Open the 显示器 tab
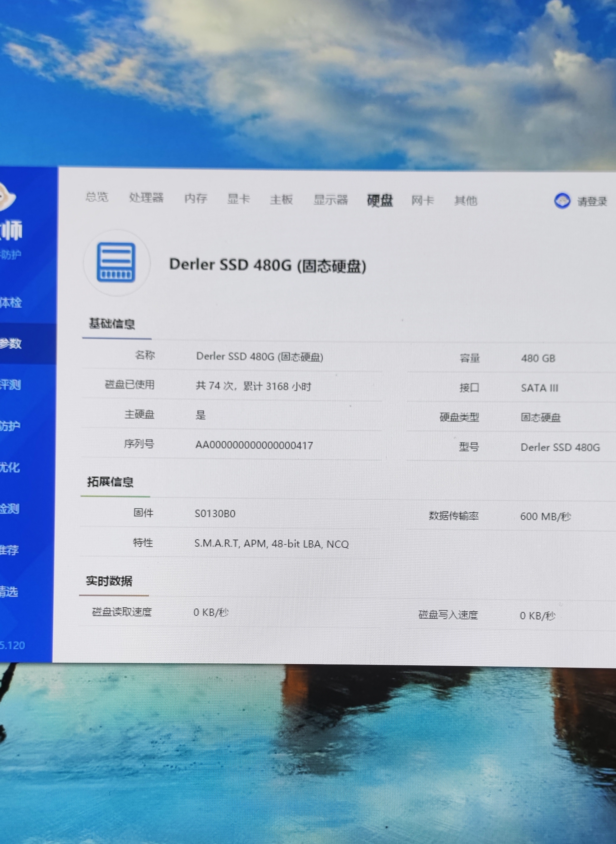616x844 pixels. 330,200
